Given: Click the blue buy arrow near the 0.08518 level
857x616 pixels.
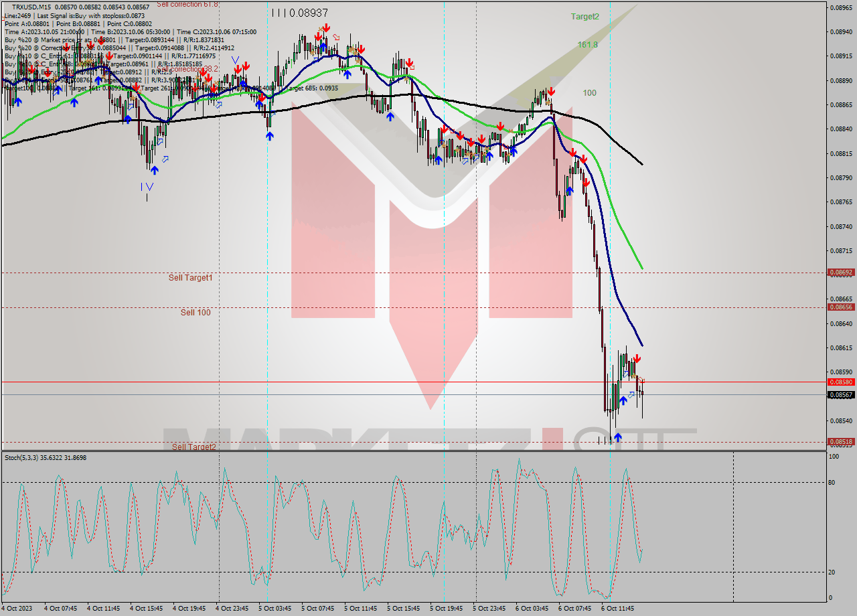Looking at the screenshot, I should click(x=618, y=438).
